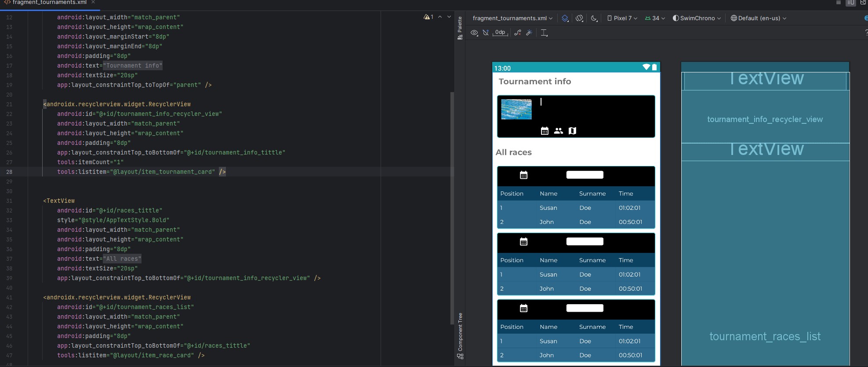This screenshot has height=367, width=868.
Task: Click the Wi-Fi icon in the preview status bar
Action: (x=646, y=67)
